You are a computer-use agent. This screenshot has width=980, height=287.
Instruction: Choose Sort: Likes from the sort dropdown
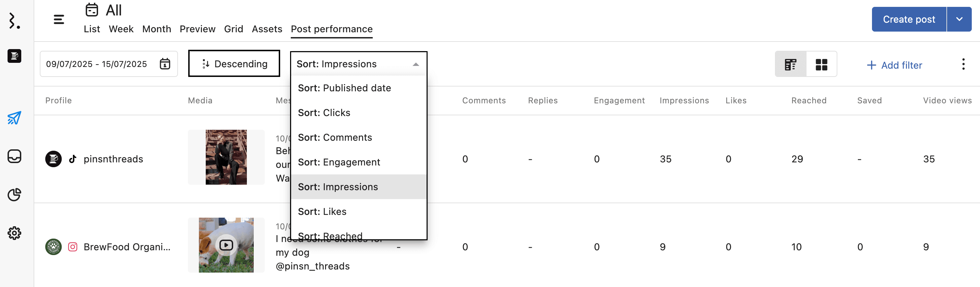click(322, 211)
